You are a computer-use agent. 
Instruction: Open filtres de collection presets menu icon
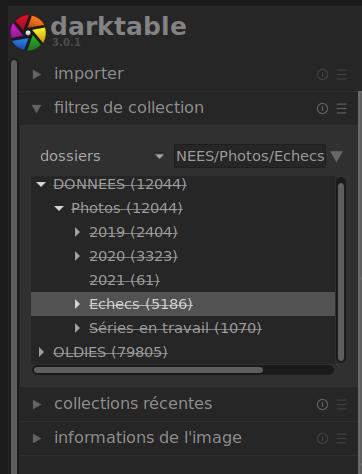pyautogui.click(x=341, y=108)
